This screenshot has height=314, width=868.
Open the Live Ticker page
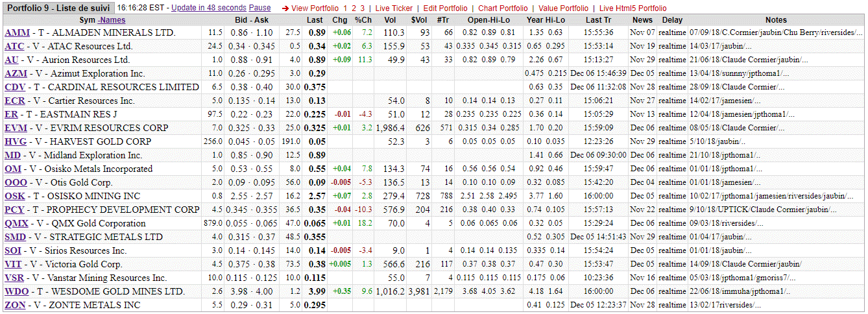393,8
